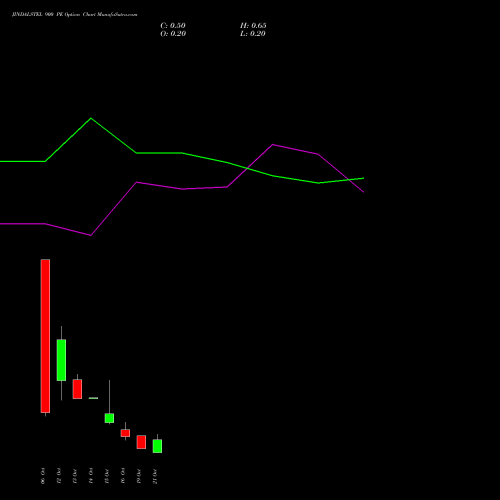
Task: Click the 21 Oct date label
Action: pyautogui.click(x=155, y=476)
